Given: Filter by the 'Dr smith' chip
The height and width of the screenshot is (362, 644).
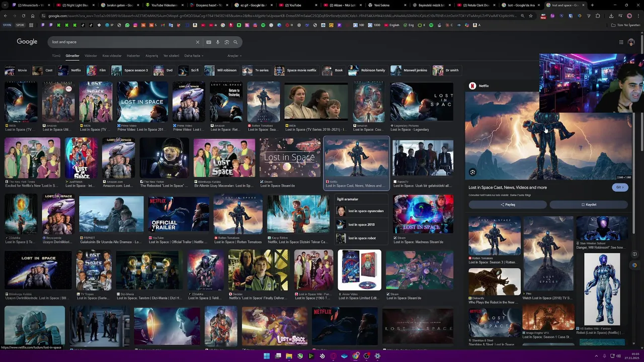Looking at the screenshot, I should pyautogui.click(x=446, y=70).
